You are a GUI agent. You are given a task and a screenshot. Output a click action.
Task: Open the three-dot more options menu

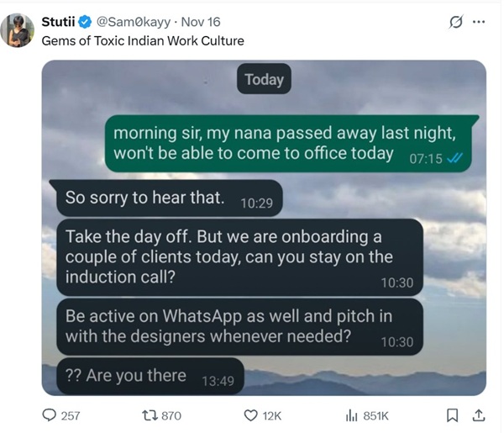479,23
